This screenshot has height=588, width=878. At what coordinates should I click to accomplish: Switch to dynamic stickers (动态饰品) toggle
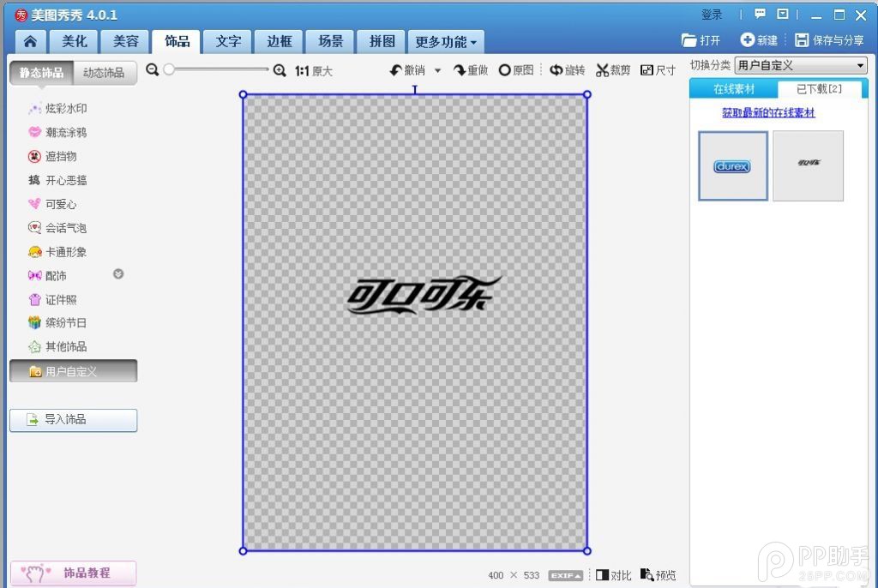click(104, 73)
